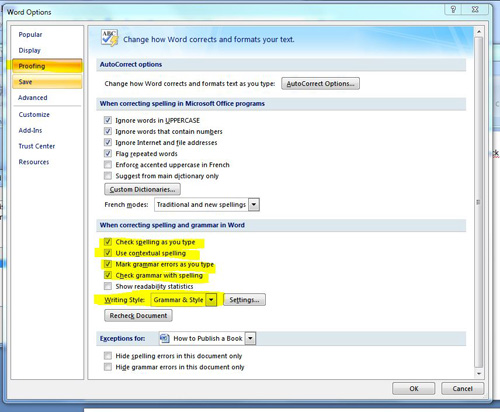Open the French modes dropdown
The image size is (500, 412).
click(x=254, y=204)
